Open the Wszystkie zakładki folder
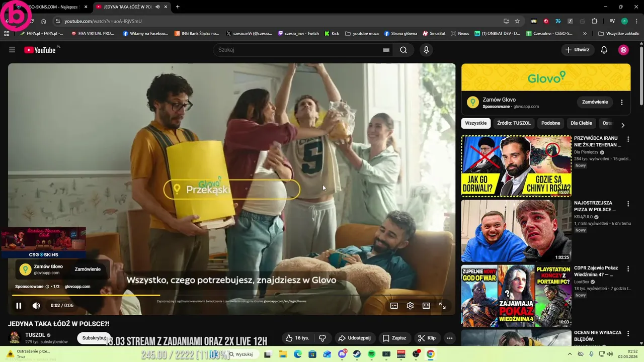The width and height of the screenshot is (644, 362). point(619,33)
